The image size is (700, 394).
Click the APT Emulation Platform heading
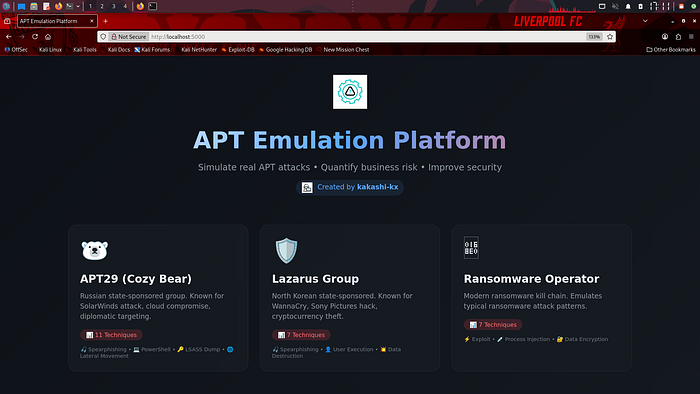[x=350, y=140]
